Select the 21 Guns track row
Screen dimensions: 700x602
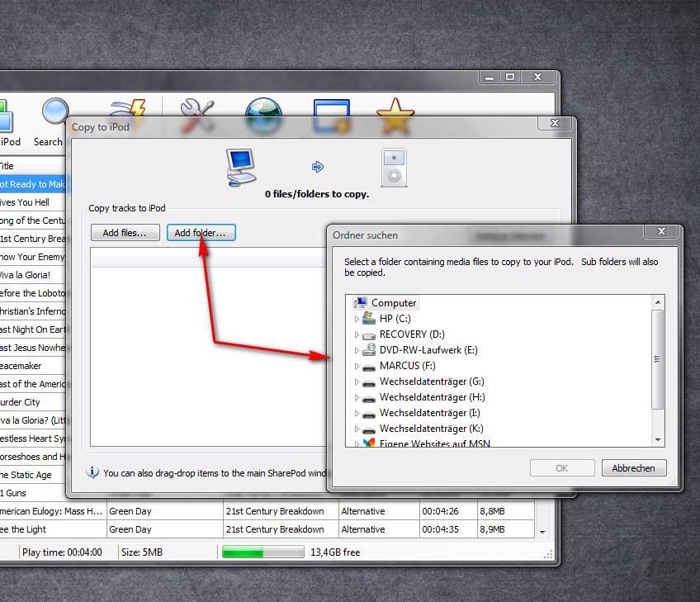[32, 493]
